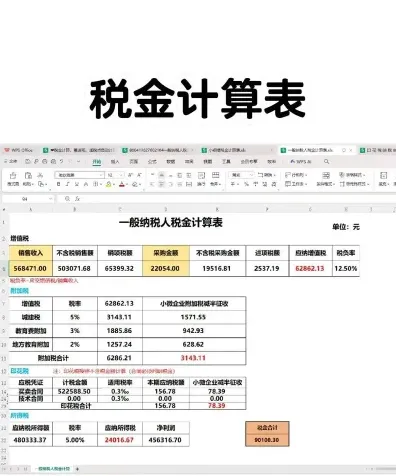Switch to 小规模税金计算表 document tab
Screen dimensions: 396x476
point(238,150)
